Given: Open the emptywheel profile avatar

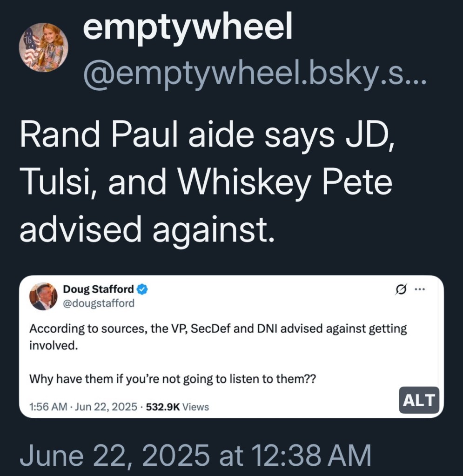Looking at the screenshot, I should 43,47.
